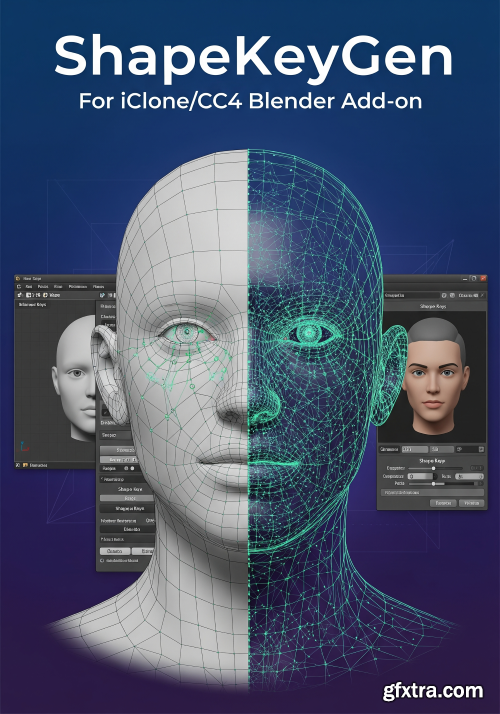Click the Shape Keys header above the colored head preview
This screenshot has height=714, width=500.
[x=433, y=306]
